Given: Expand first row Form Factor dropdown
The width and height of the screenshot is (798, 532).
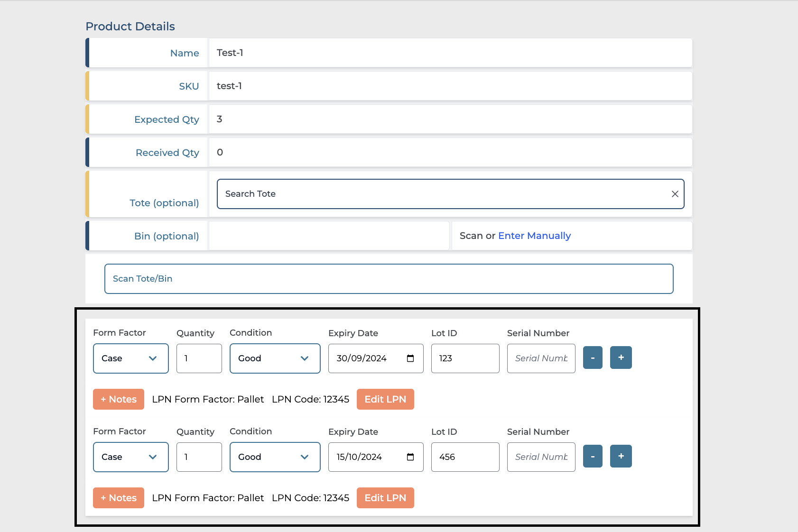Looking at the screenshot, I should 130,358.
